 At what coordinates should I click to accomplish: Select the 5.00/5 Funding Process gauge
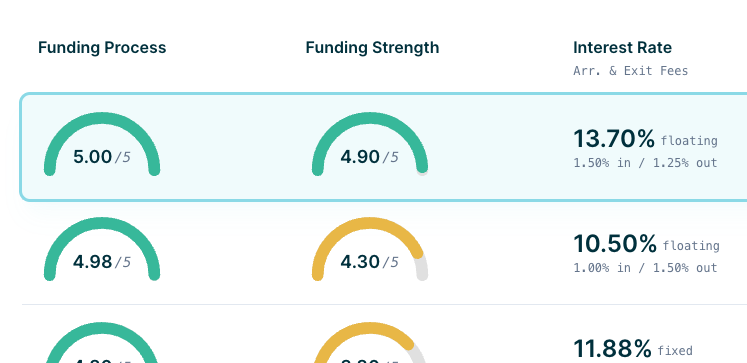[x=102, y=144]
